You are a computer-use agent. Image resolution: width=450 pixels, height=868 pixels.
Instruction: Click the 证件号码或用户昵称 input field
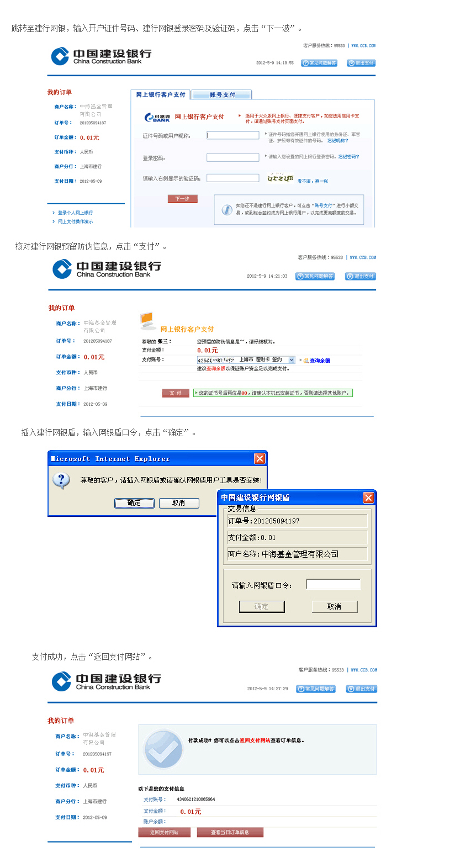pyautogui.click(x=232, y=135)
